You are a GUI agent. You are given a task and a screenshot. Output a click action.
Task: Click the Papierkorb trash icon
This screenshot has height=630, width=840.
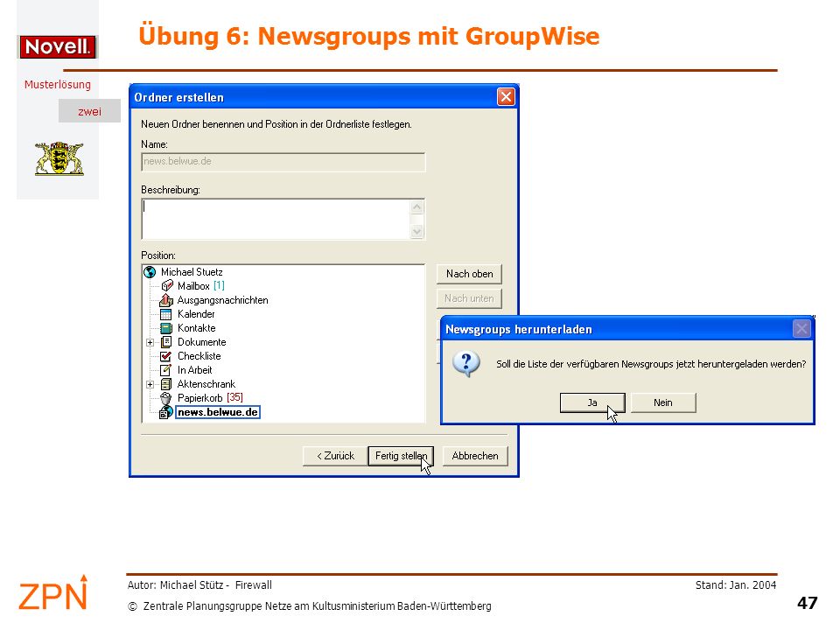166,398
